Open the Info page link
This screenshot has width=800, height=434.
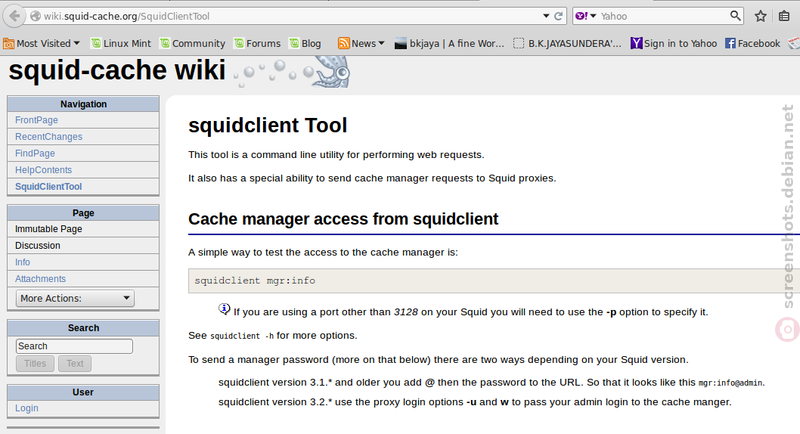22,262
